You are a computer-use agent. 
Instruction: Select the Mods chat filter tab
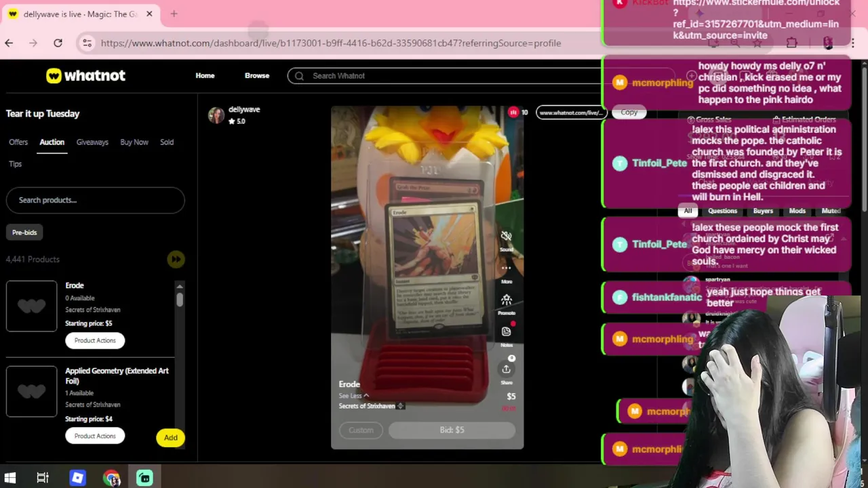click(x=797, y=211)
